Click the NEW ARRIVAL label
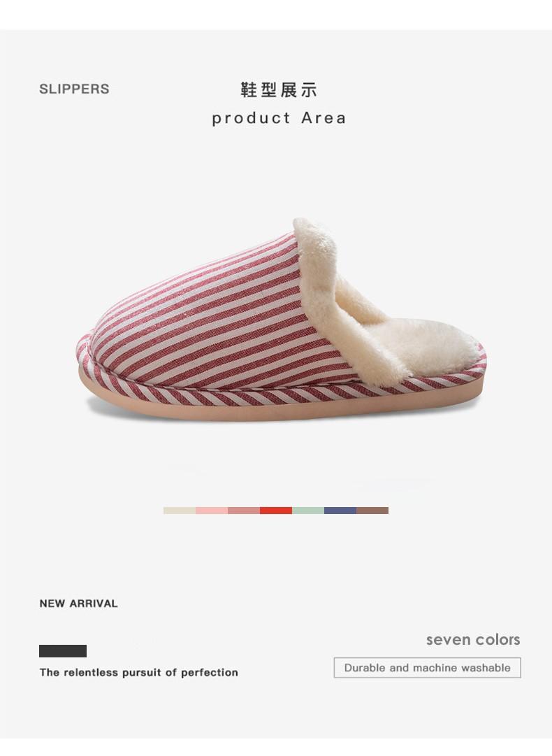Viewport: 552px width, 756px height. pyautogui.click(x=78, y=604)
